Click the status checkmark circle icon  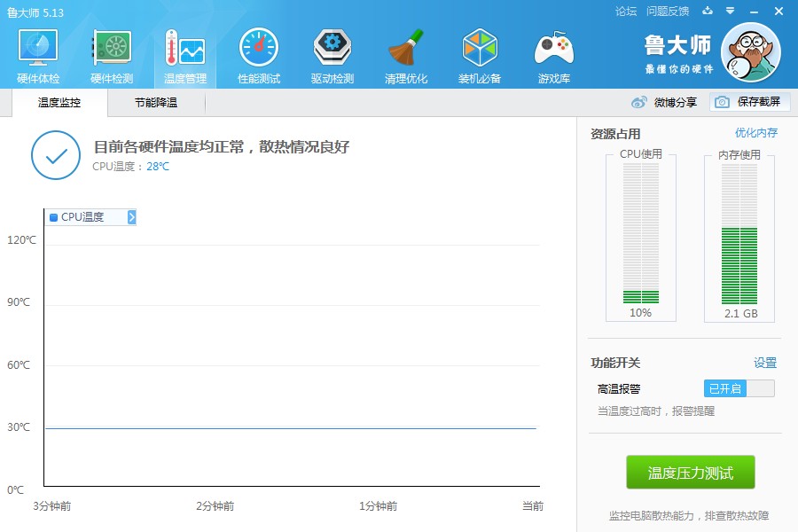click(56, 155)
